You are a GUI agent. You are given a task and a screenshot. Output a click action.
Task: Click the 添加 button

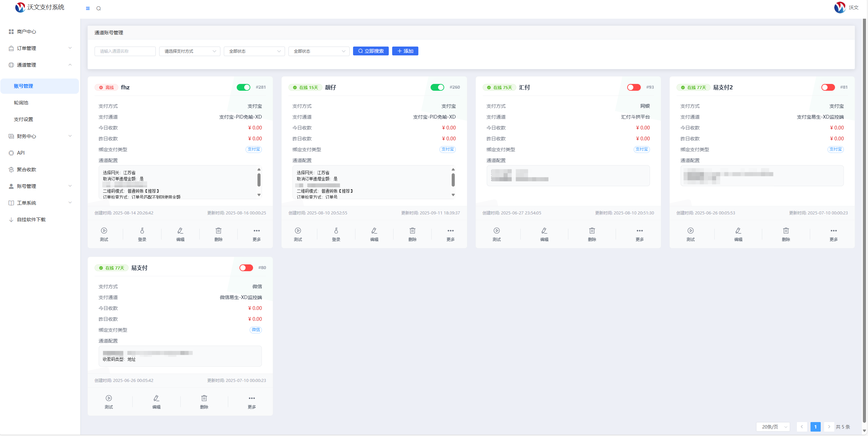click(405, 51)
